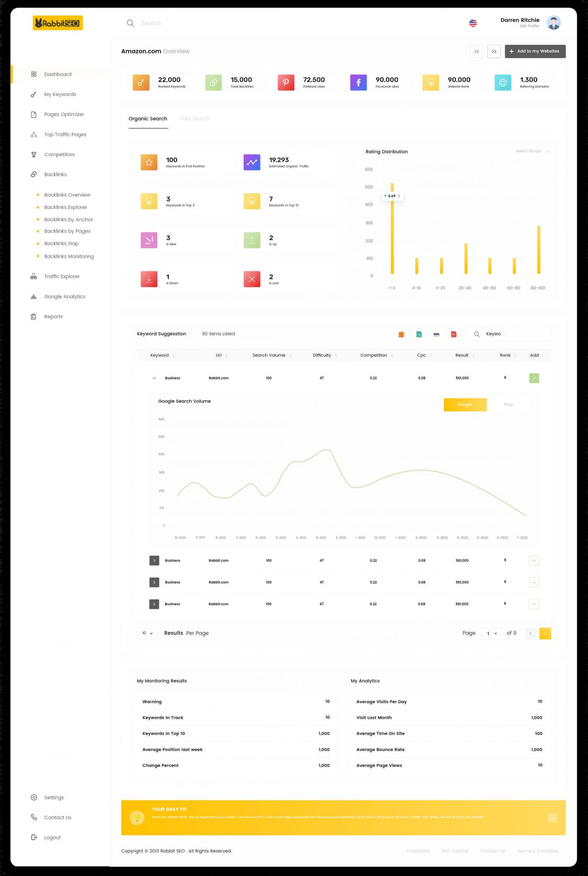
Task: Click the RabbitSEO logo
Action: pos(58,23)
